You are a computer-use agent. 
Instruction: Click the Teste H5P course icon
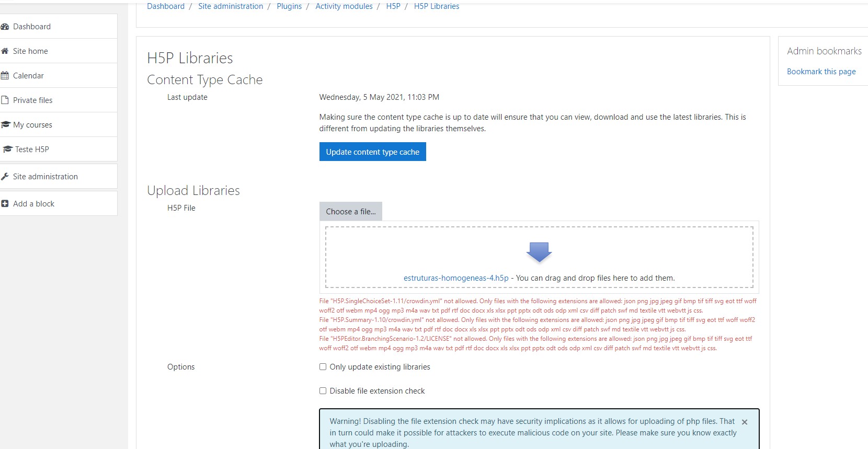[7, 149]
